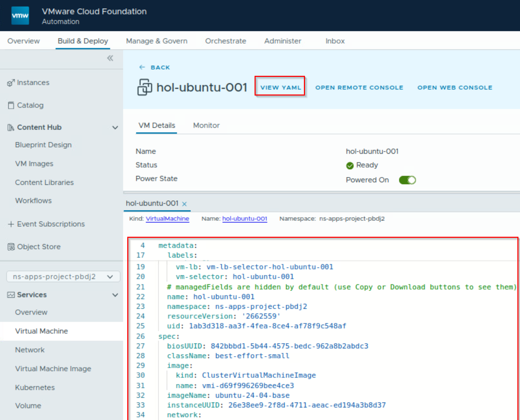The width and height of the screenshot is (520, 420).
Task: Switch to the Monitor tab
Action: coord(206,125)
